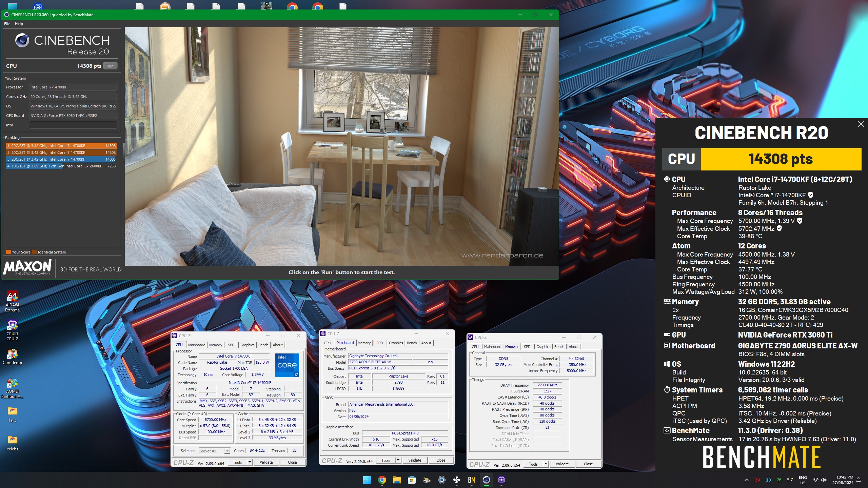Open the Socket #1 selection combo box
Image resolution: width=868 pixels, height=488 pixels.
[x=214, y=451]
